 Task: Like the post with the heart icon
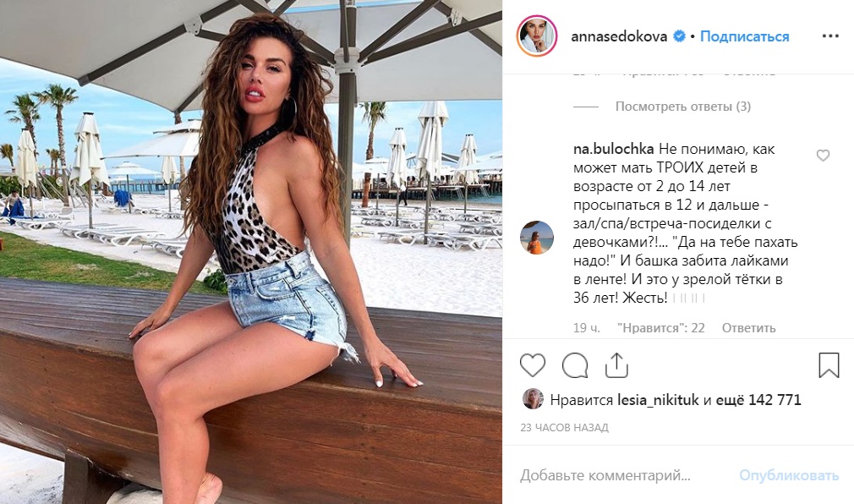(533, 365)
